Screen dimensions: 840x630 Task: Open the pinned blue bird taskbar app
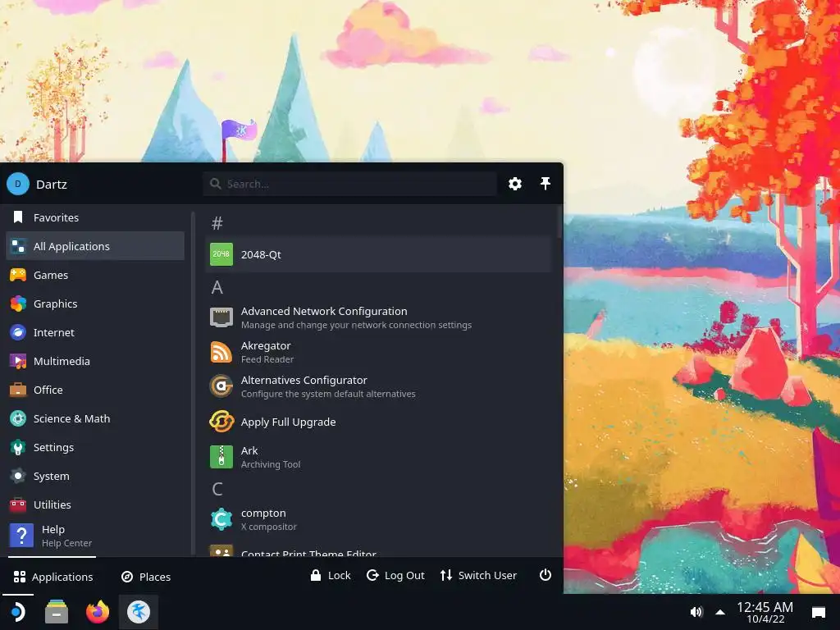point(139,612)
